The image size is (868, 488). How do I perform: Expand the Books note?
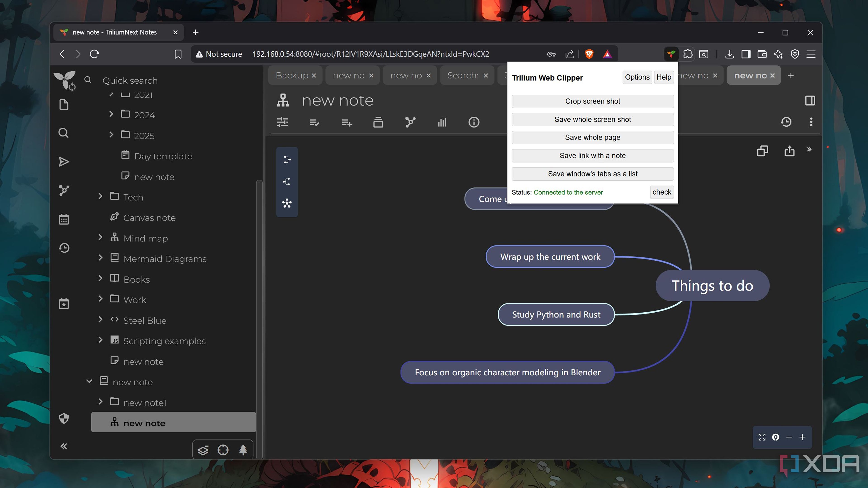click(x=100, y=278)
